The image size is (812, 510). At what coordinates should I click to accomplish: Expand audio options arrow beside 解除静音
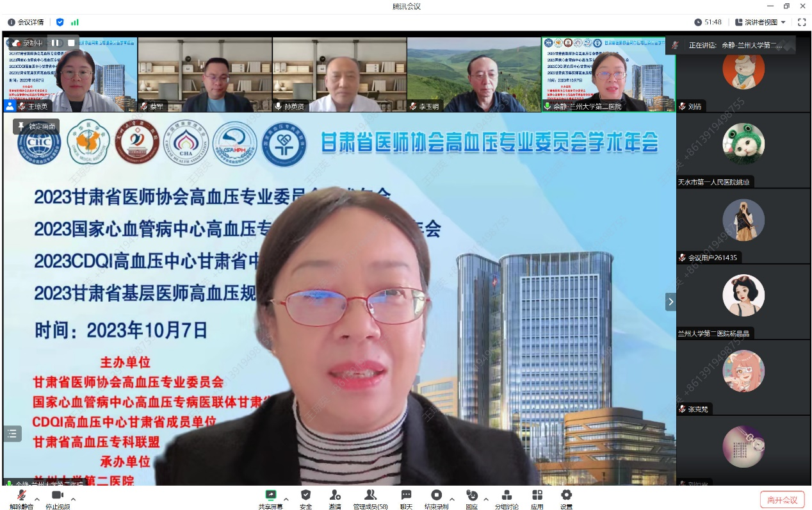(37, 498)
